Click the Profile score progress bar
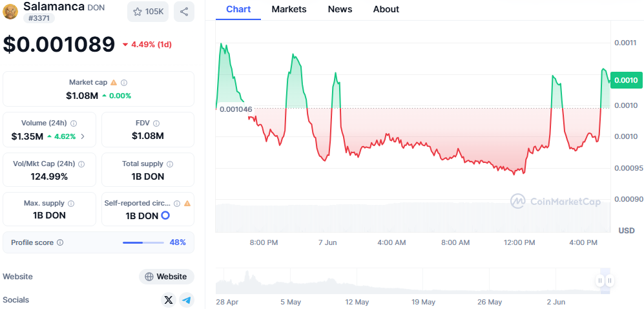The image size is (644, 309). (x=143, y=242)
